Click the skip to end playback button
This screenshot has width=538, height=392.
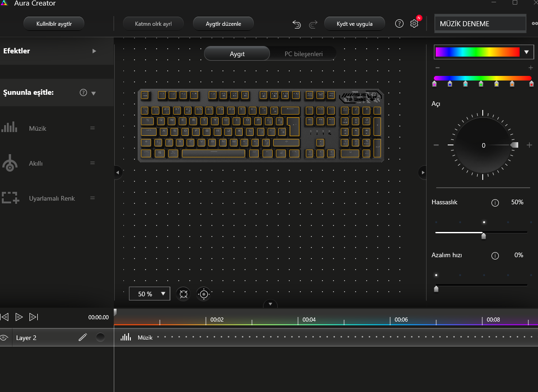coord(34,317)
